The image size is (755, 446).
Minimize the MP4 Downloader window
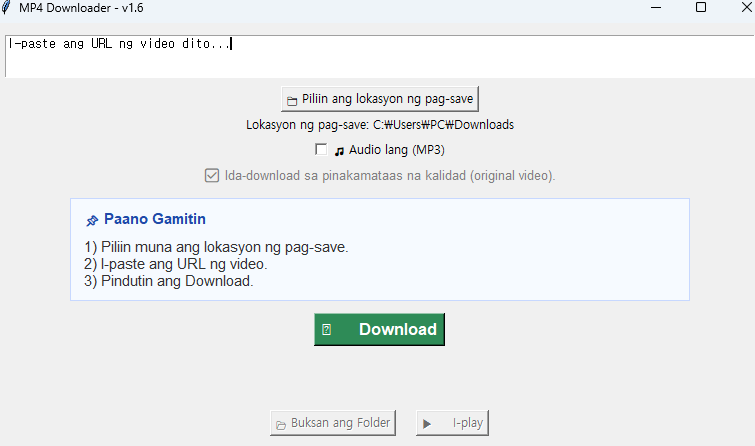point(656,8)
